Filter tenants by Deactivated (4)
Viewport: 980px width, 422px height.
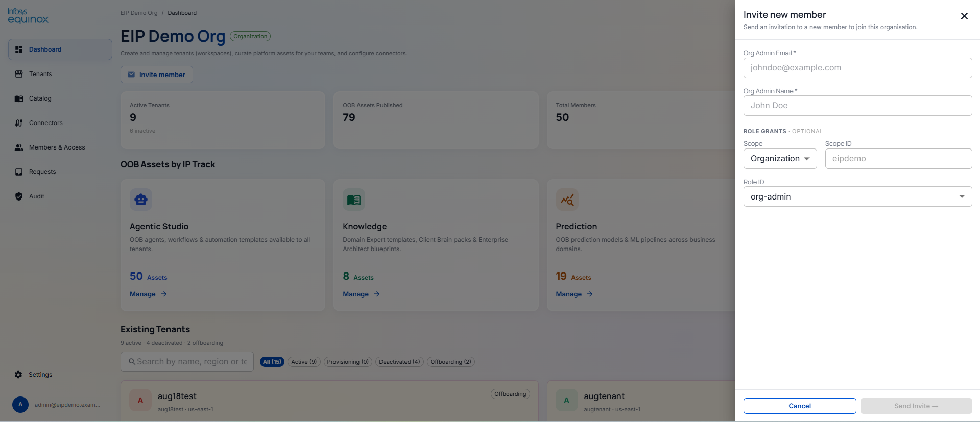(399, 362)
